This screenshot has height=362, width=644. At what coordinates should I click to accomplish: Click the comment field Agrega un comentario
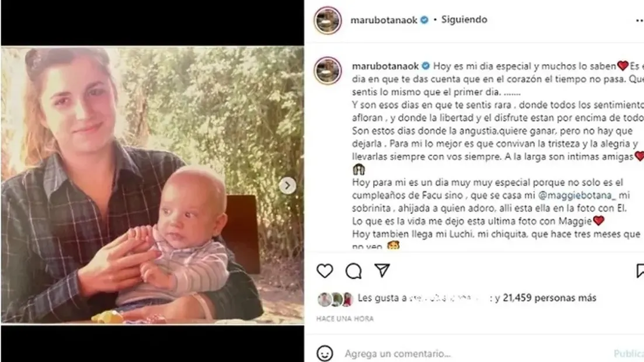coord(398,354)
